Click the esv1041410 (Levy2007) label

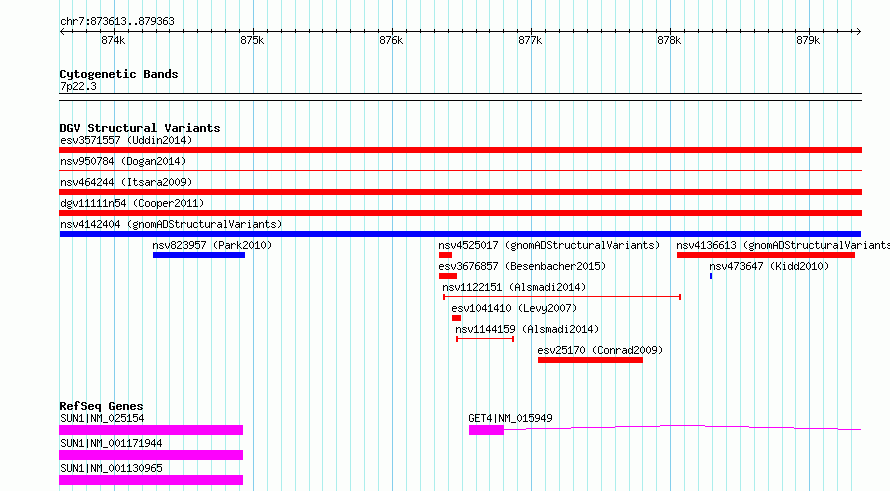[514, 308]
